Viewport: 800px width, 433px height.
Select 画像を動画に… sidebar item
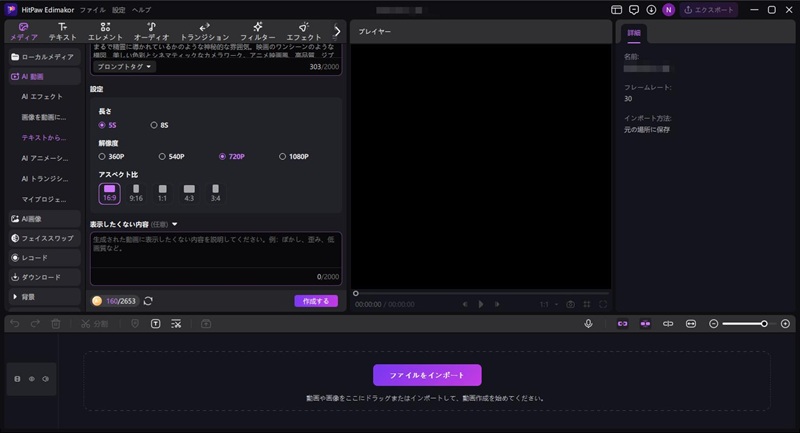point(44,117)
